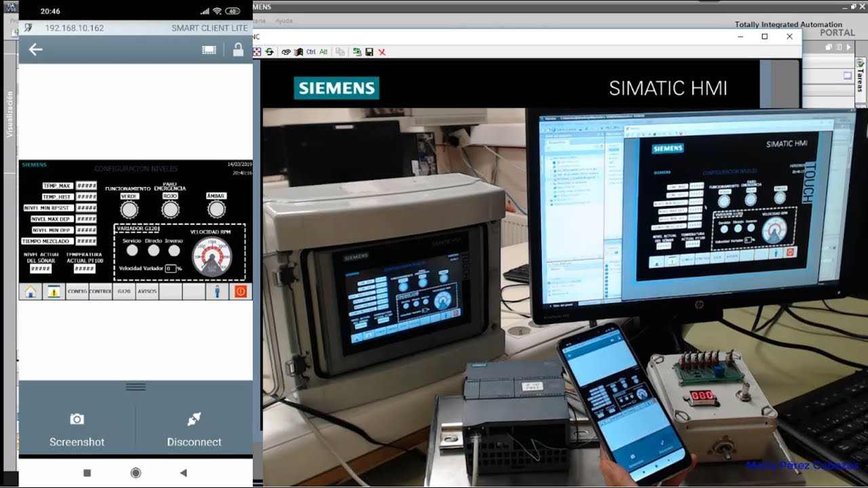Tap the Wi-Fi icon in status bar
Screen dimensions: 868x488
coord(217,12)
